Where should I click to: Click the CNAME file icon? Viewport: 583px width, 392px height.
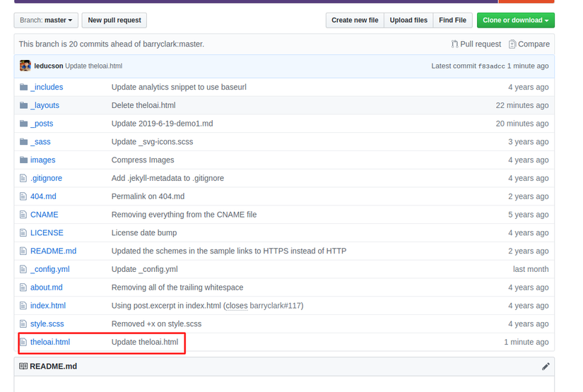pos(23,215)
